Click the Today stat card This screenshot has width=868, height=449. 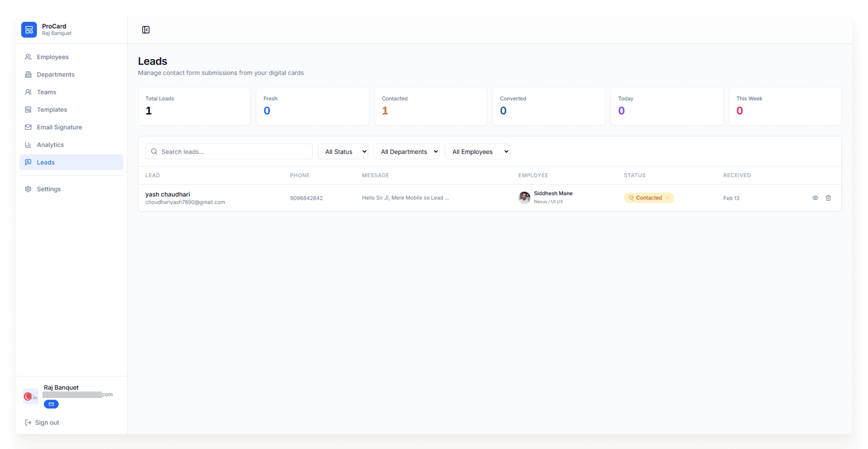coord(667,107)
